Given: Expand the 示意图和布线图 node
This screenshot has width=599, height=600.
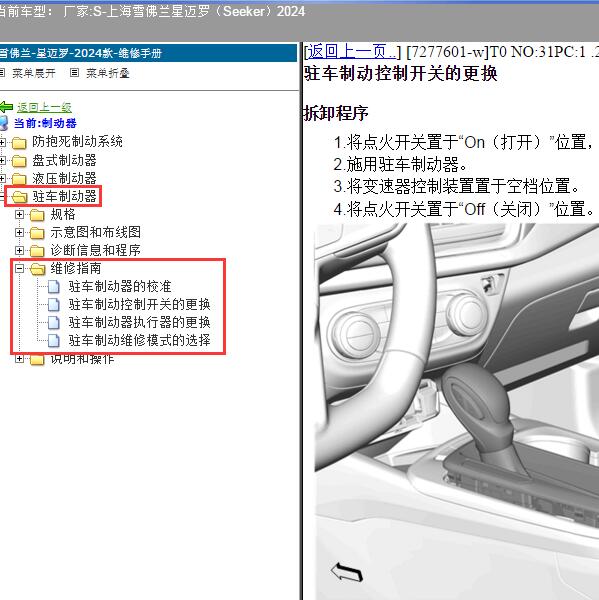Looking at the screenshot, I should pos(19,232).
